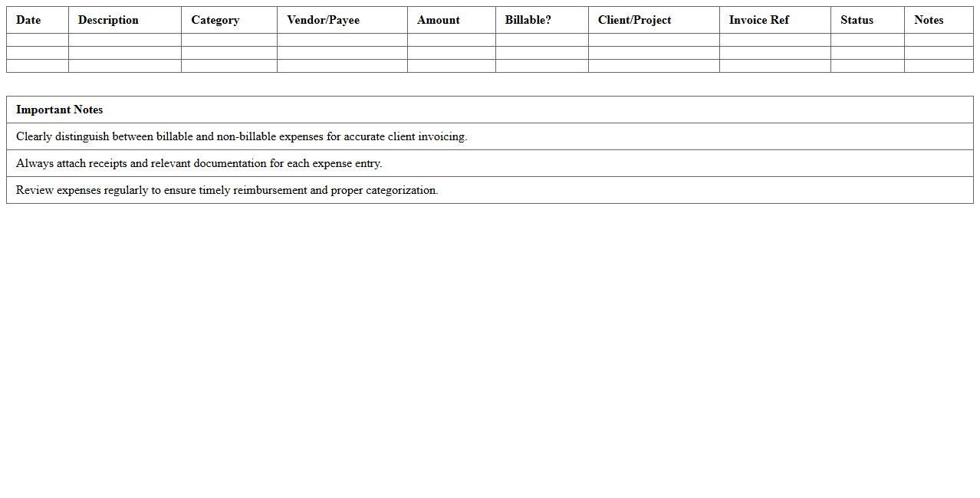Image resolution: width=980 pixels, height=498 pixels.
Task: Select the note about reviewing expenses regularly
Action: (227, 190)
